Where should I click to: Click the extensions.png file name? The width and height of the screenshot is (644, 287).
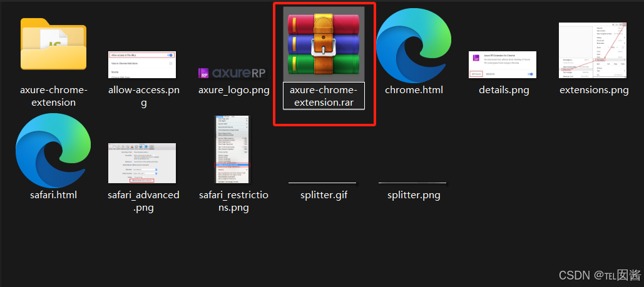(594, 90)
